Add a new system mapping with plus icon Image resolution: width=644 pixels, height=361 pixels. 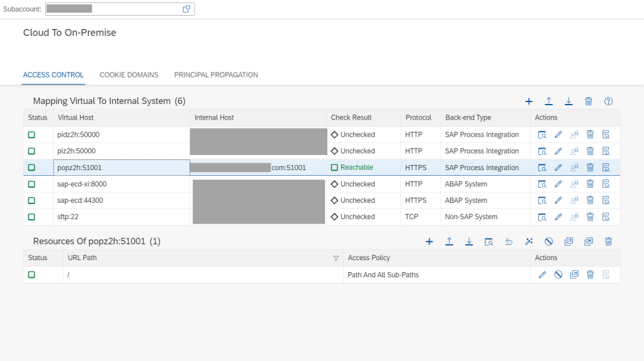[529, 101]
